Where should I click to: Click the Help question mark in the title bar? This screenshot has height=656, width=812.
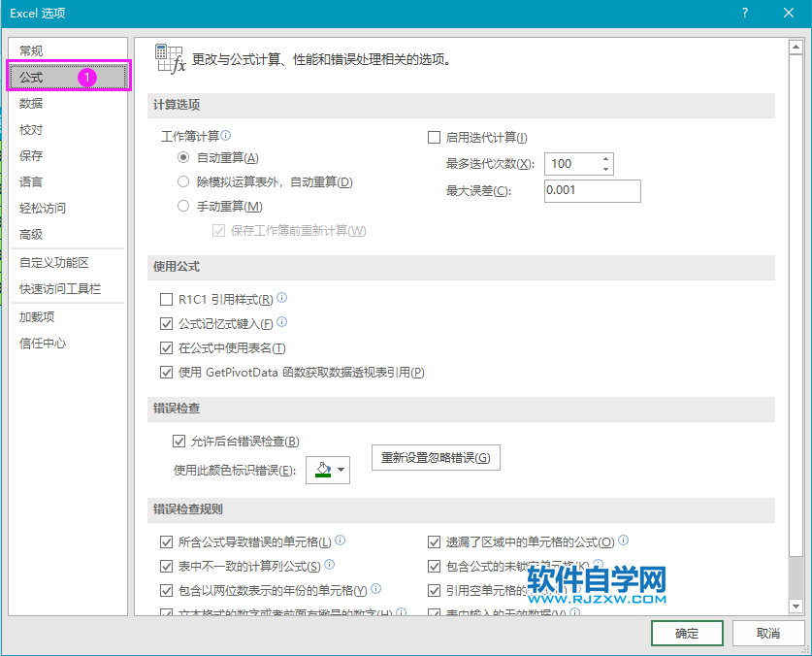click(743, 13)
